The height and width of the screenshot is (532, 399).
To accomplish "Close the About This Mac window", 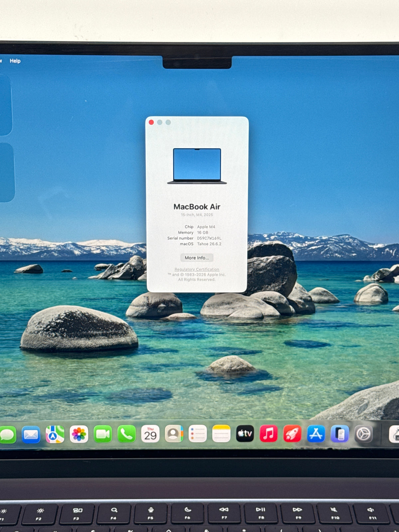I will click(x=151, y=122).
